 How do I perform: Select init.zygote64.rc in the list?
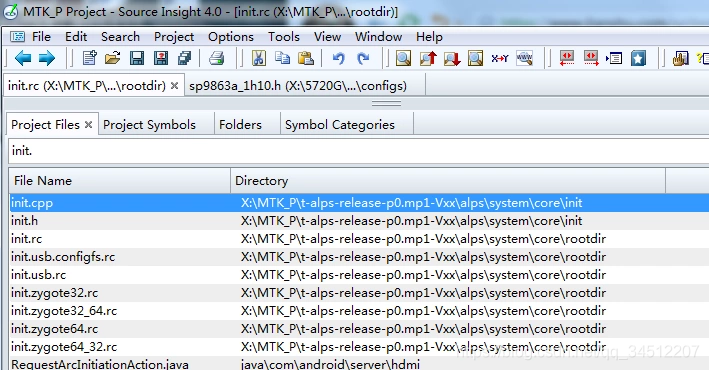click(359, 329)
